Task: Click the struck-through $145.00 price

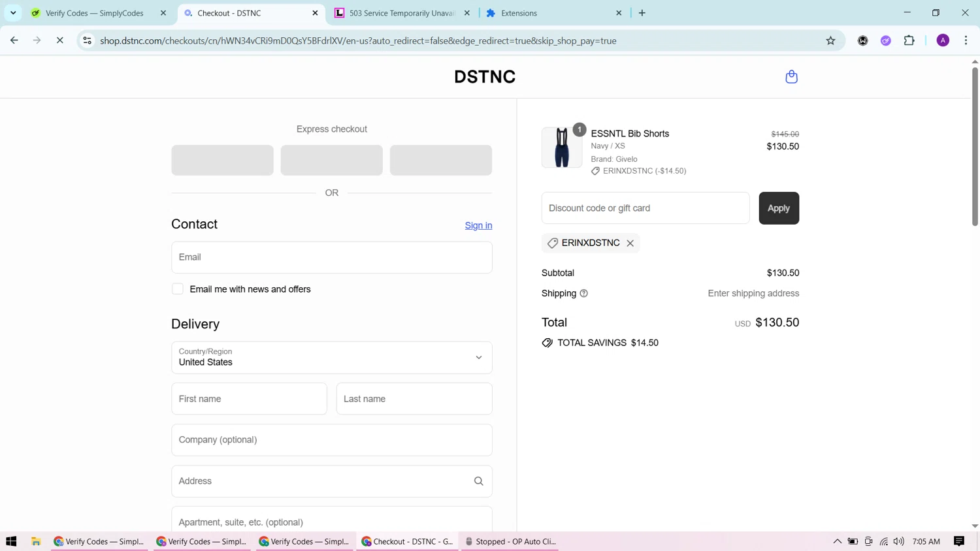Action: click(785, 134)
